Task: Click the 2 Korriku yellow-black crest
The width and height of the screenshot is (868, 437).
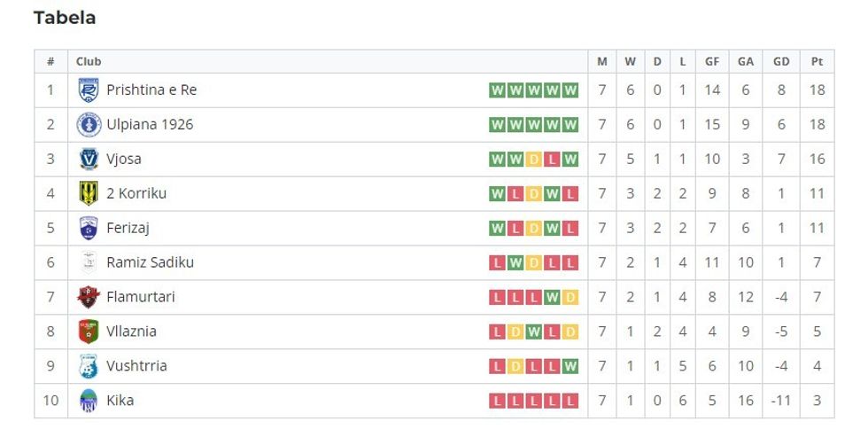Action: pos(89,193)
